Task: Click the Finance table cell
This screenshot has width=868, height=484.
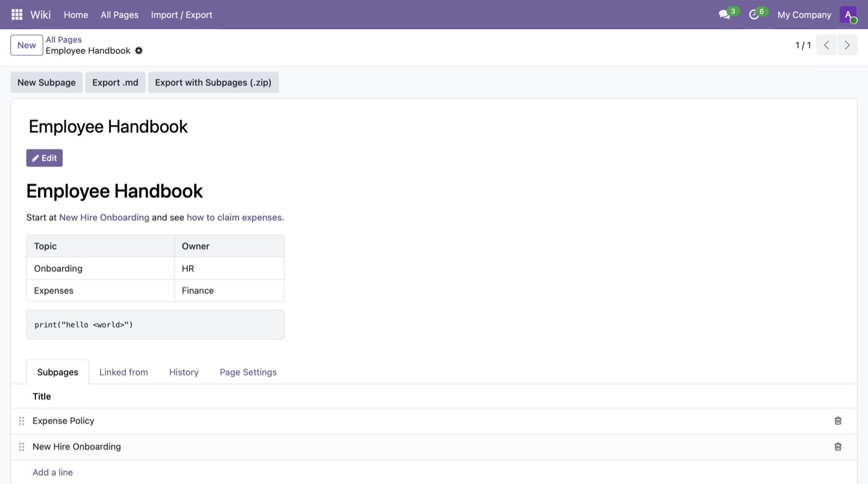Action: click(229, 290)
